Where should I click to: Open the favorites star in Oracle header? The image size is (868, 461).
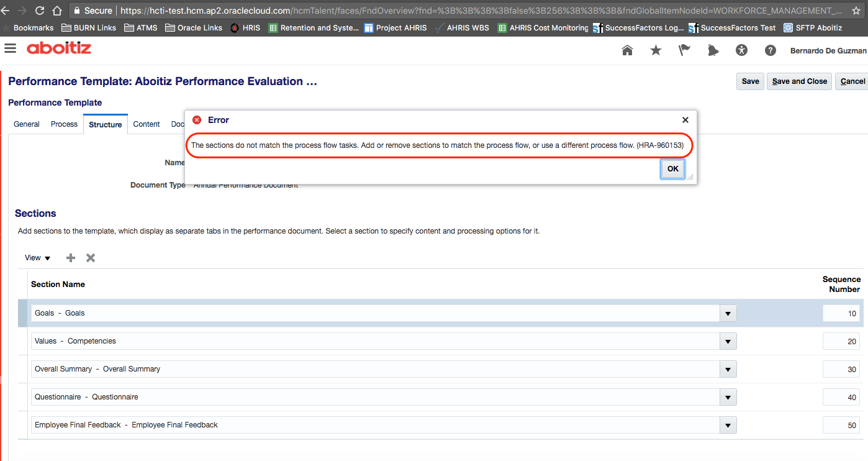[656, 50]
